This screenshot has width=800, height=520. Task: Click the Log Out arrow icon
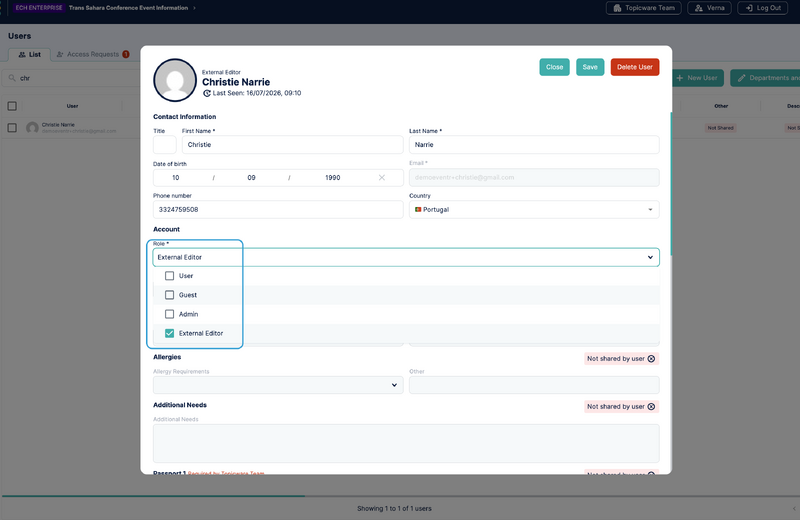(x=749, y=8)
